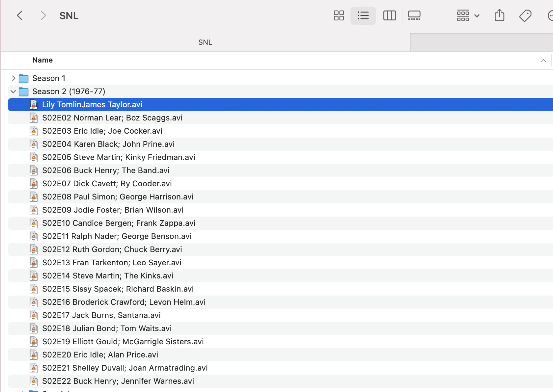
Task: Select the SNL tab
Action: [205, 42]
